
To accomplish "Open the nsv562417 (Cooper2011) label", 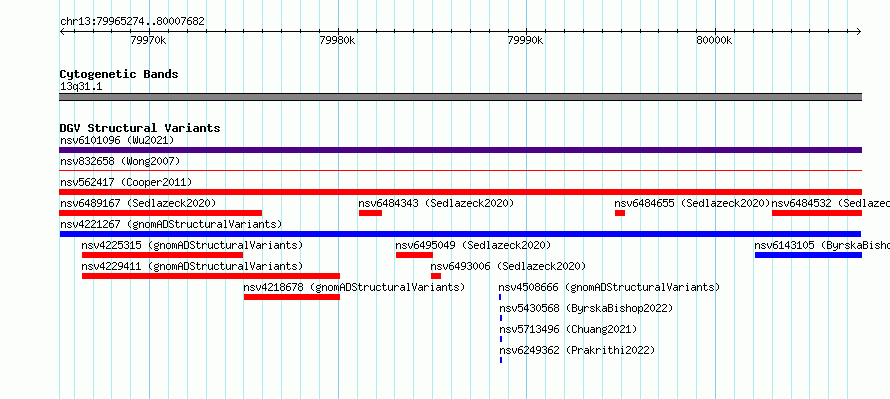I will click(126, 182).
